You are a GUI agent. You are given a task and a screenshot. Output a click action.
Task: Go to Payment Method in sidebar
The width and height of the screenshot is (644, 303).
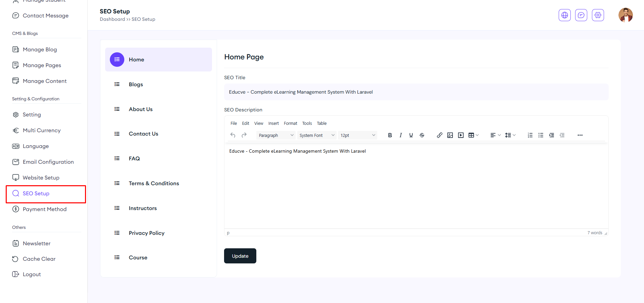click(x=45, y=209)
